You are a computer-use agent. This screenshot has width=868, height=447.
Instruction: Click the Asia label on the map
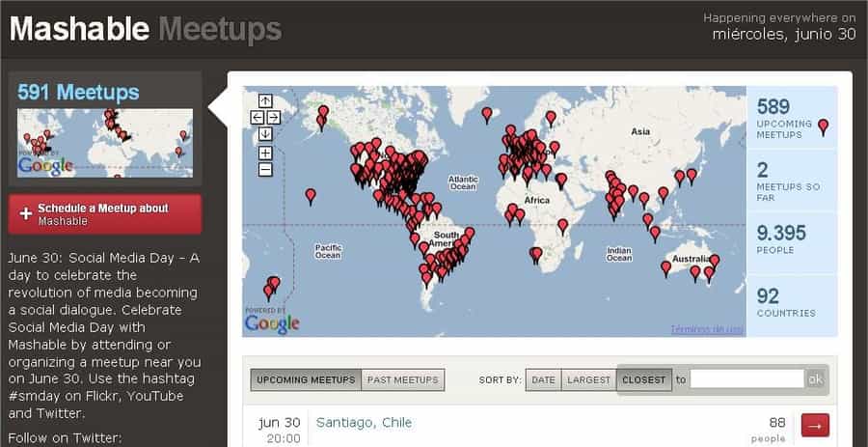640,132
